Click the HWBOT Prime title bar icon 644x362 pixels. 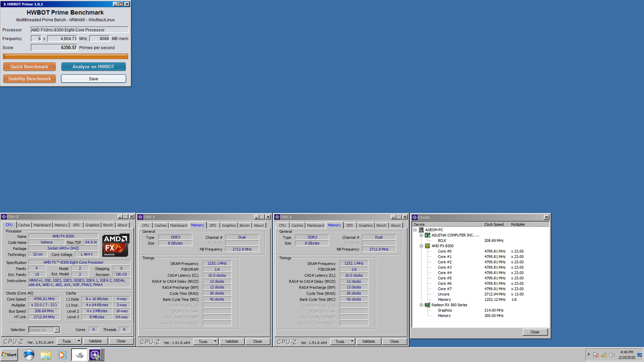click(x=4, y=4)
